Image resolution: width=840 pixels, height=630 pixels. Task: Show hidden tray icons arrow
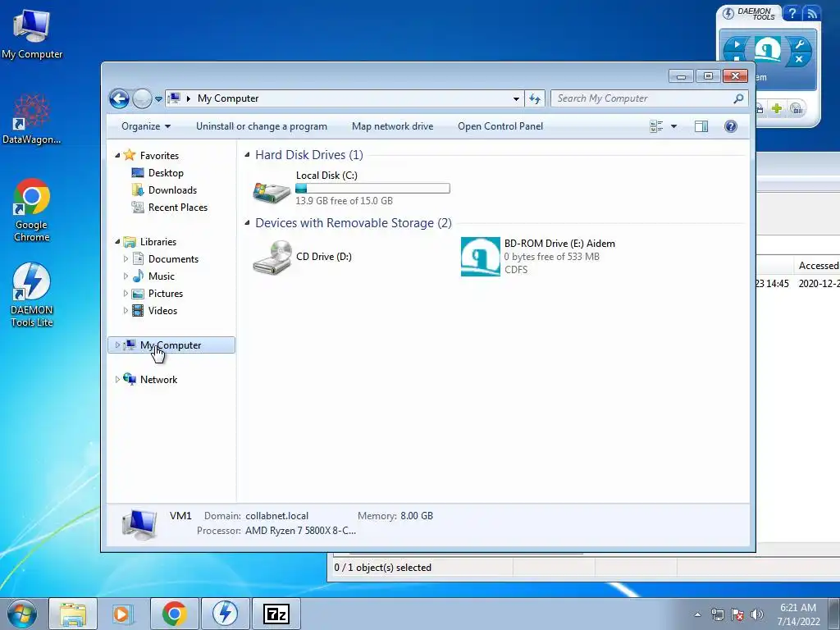[x=697, y=614]
